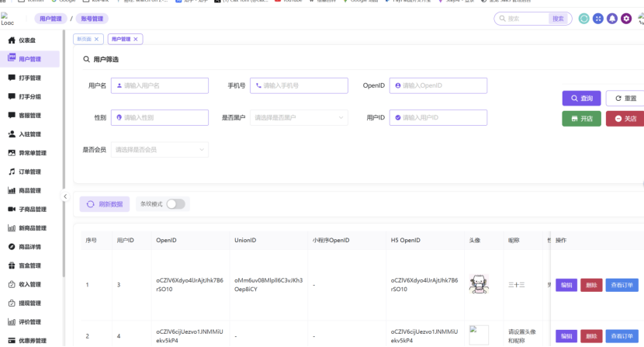Click the UnionID value oMm6uv08MIpIl6C3vJKh3

[x=268, y=284]
